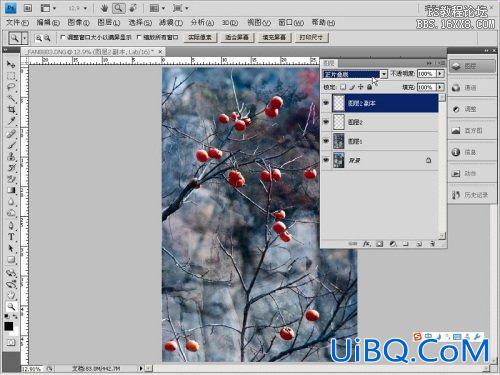Open the 图层(L) menu
The width and height of the screenshot is (500, 375).
[109, 23]
